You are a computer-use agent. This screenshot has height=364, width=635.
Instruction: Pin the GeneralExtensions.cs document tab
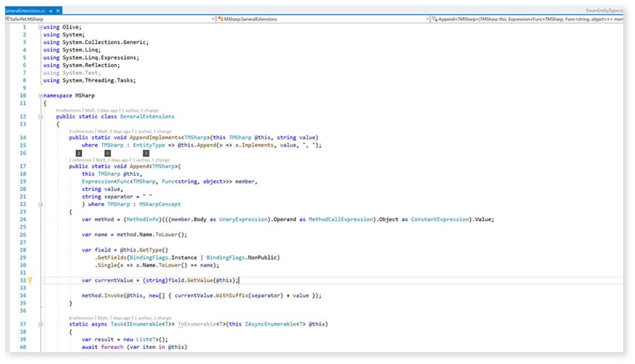coord(50,10)
